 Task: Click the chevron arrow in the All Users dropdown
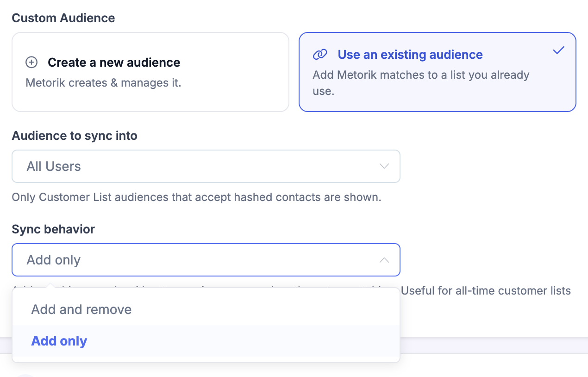pyautogui.click(x=384, y=166)
